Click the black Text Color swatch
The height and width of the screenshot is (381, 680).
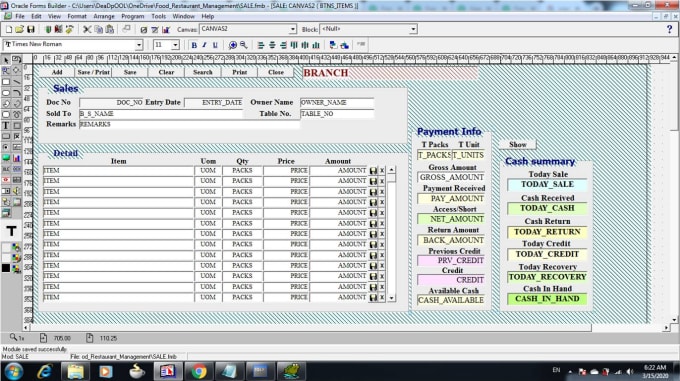(6, 268)
